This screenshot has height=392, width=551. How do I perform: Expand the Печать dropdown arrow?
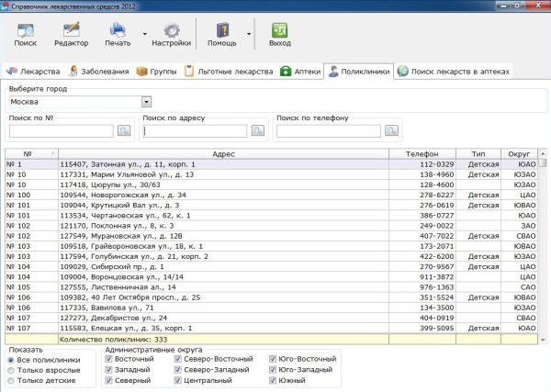[x=145, y=34]
